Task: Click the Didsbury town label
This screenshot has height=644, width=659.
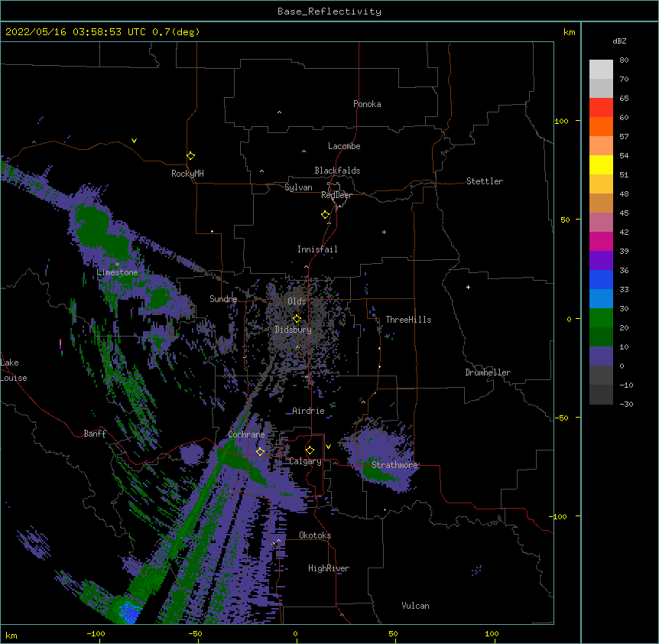Action: click(293, 330)
